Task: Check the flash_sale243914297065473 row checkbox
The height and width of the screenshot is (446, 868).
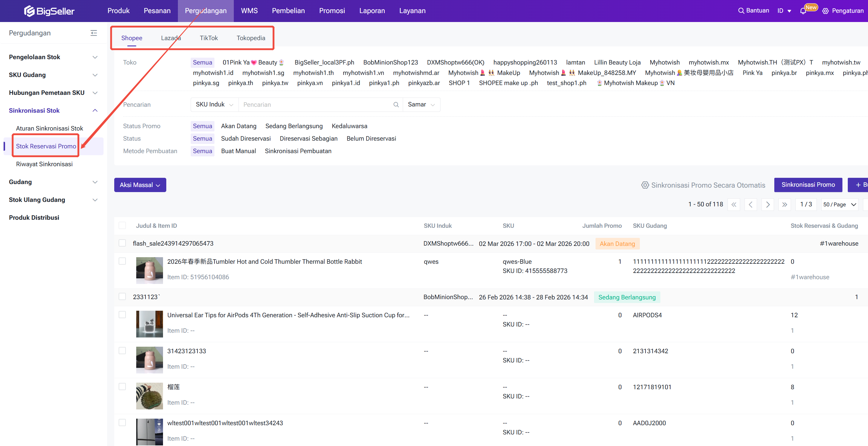Action: pos(122,243)
